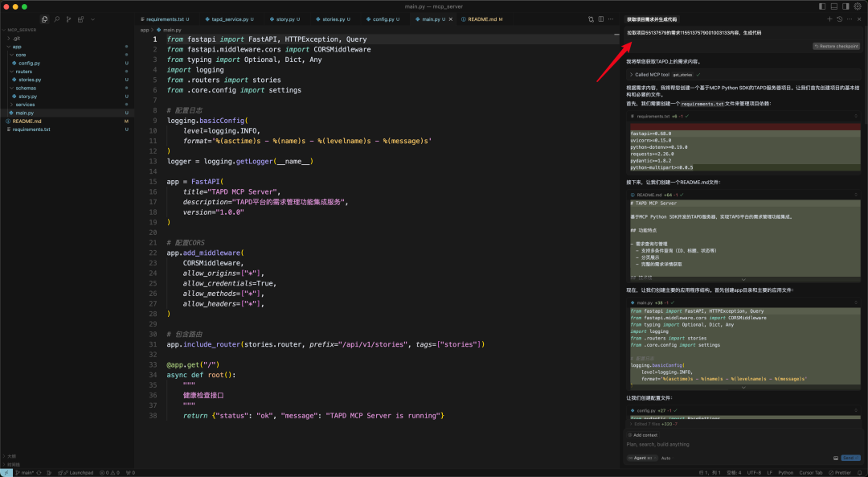This screenshot has width=868, height=477.
Task: Toggle the primary sidebar layout icon
Action: click(x=822, y=6)
